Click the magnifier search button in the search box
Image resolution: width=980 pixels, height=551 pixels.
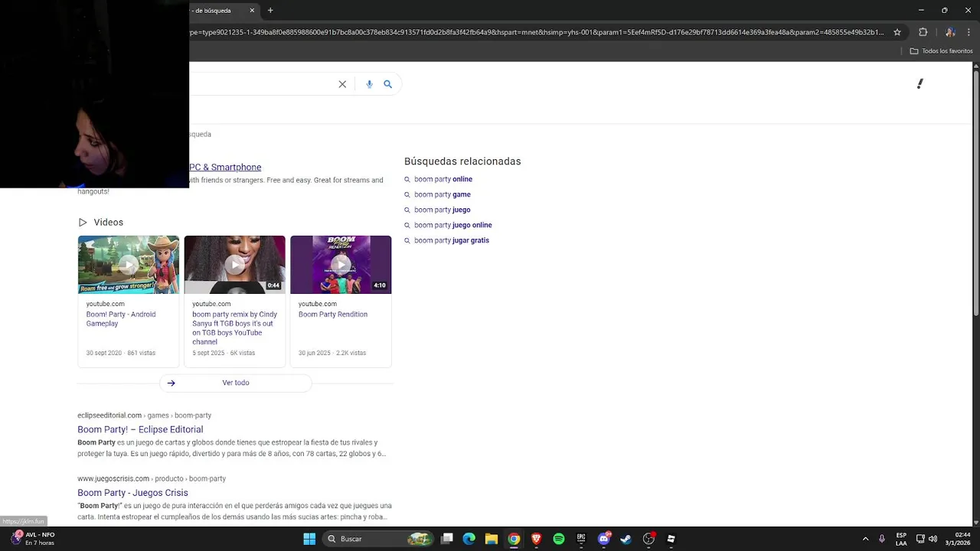pos(387,84)
